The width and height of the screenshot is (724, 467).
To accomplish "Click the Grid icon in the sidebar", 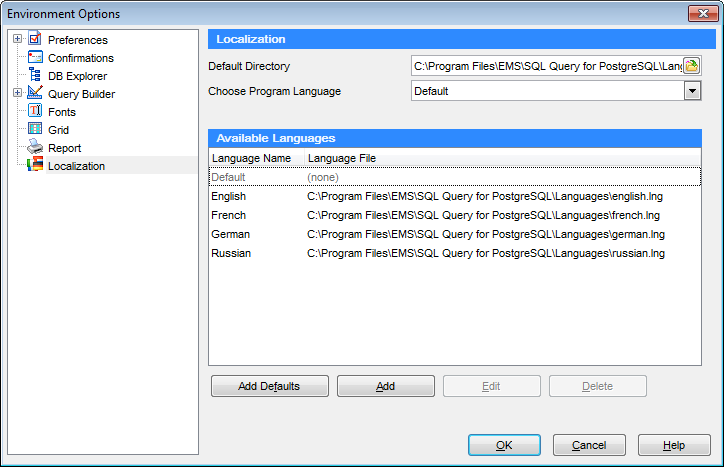I will [x=35, y=130].
